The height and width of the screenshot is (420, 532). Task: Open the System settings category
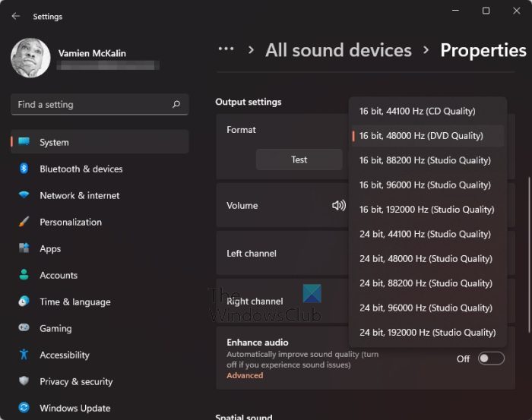tap(54, 142)
